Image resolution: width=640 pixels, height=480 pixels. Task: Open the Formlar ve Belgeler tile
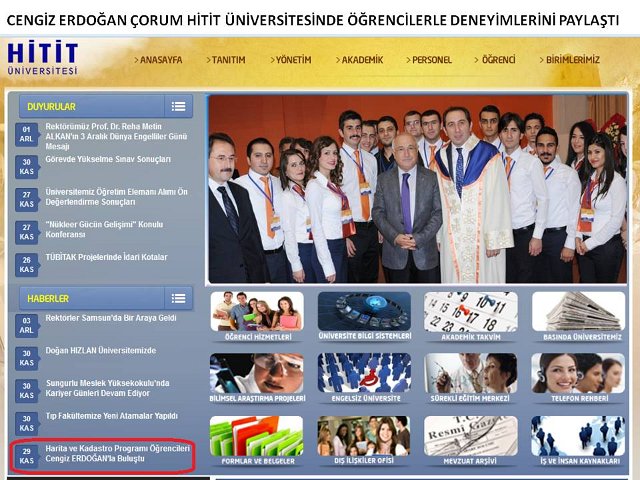[257, 440]
